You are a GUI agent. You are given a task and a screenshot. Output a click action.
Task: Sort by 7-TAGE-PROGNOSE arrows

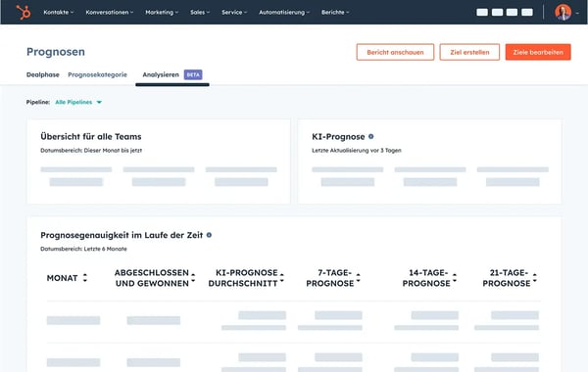358,278
